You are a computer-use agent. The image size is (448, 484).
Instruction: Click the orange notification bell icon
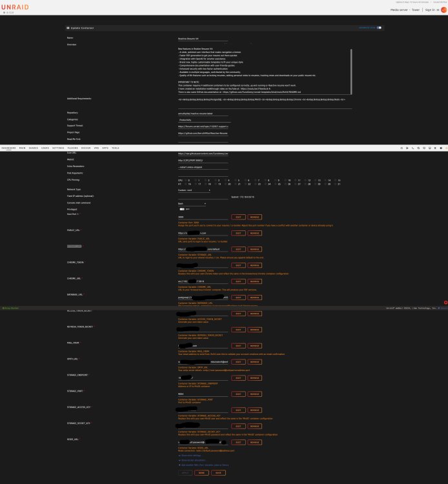pyautogui.click(x=447, y=148)
